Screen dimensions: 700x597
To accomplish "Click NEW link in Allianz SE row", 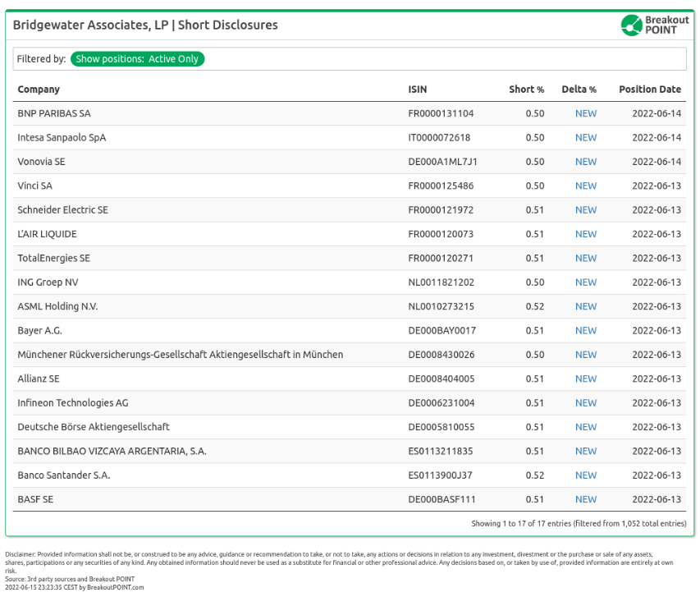I will click(x=586, y=379).
